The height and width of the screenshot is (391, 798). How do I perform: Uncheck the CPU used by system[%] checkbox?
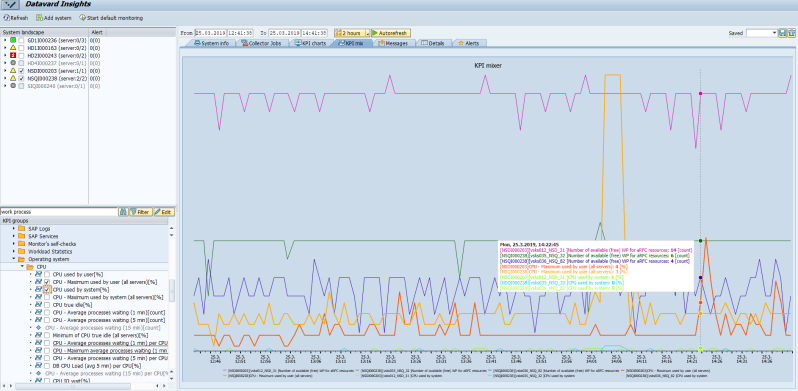tap(47, 289)
